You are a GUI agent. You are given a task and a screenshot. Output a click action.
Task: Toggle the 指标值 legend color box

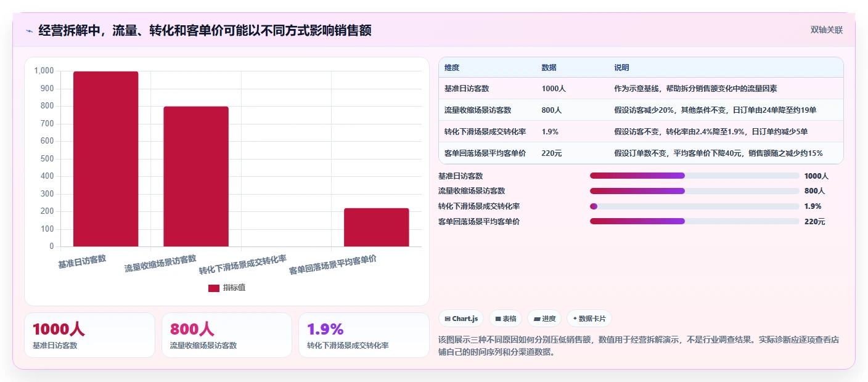(213, 288)
